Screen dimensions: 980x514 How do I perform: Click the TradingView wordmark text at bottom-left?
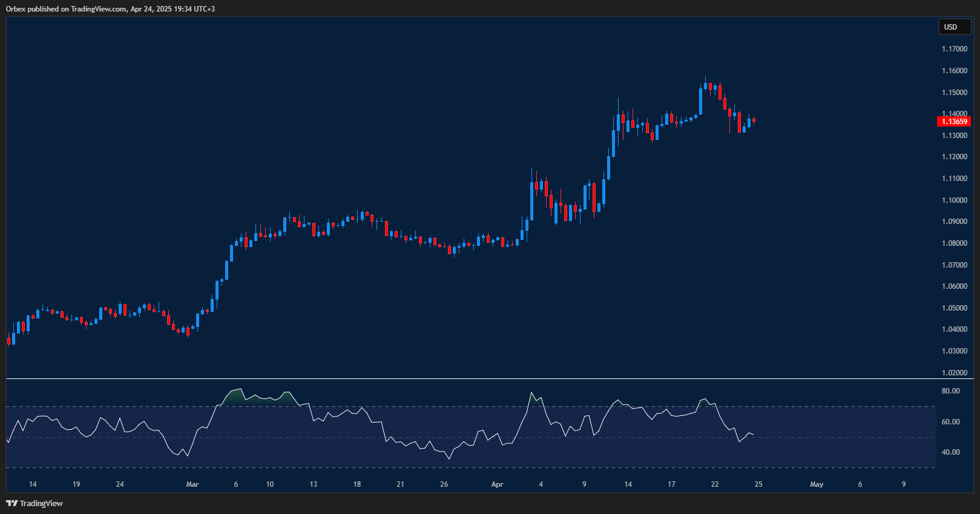(x=41, y=504)
